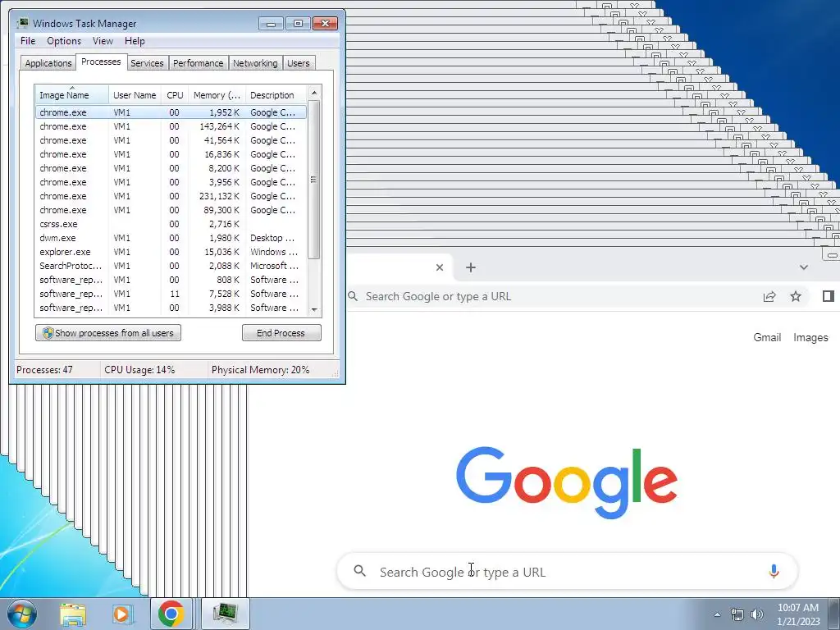
Task: Select the SearchProtoc... process row
Action: pos(171,266)
